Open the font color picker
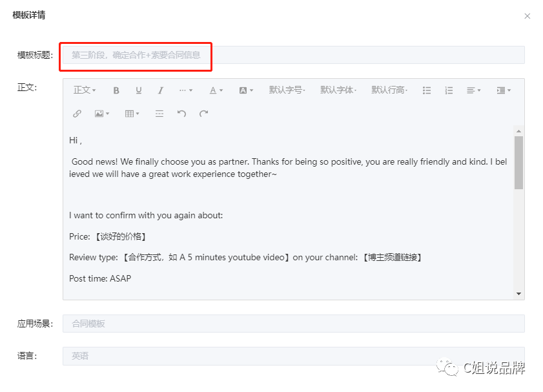Image resolution: width=543 pixels, height=392 pixels. pyautogui.click(x=214, y=90)
